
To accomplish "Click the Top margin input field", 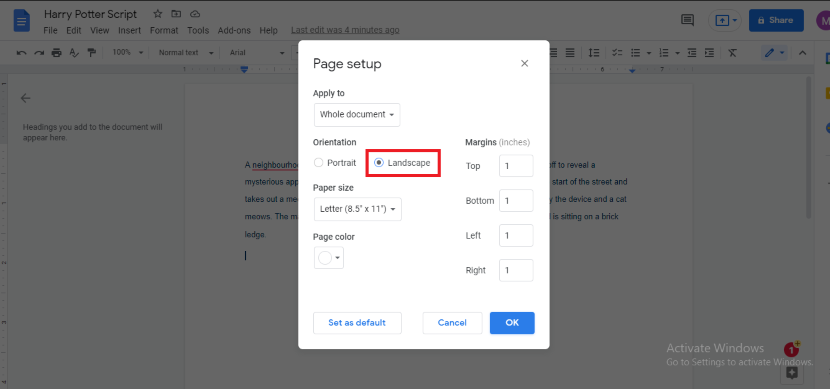I will point(516,166).
